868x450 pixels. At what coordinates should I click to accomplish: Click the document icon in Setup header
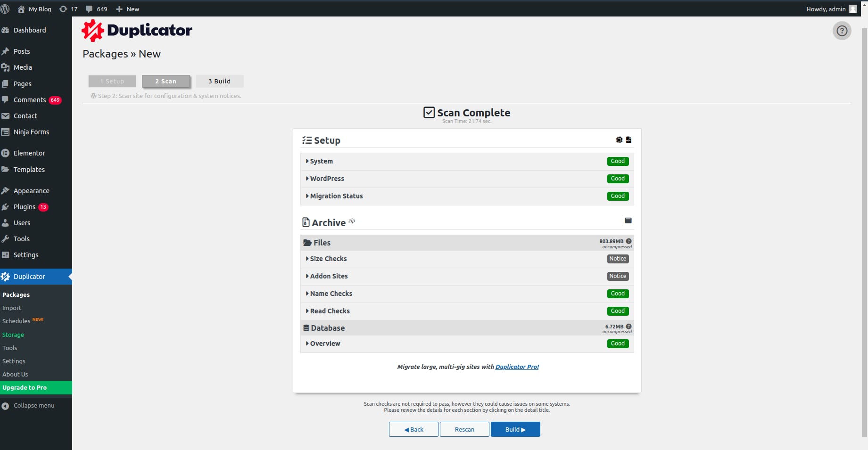628,140
